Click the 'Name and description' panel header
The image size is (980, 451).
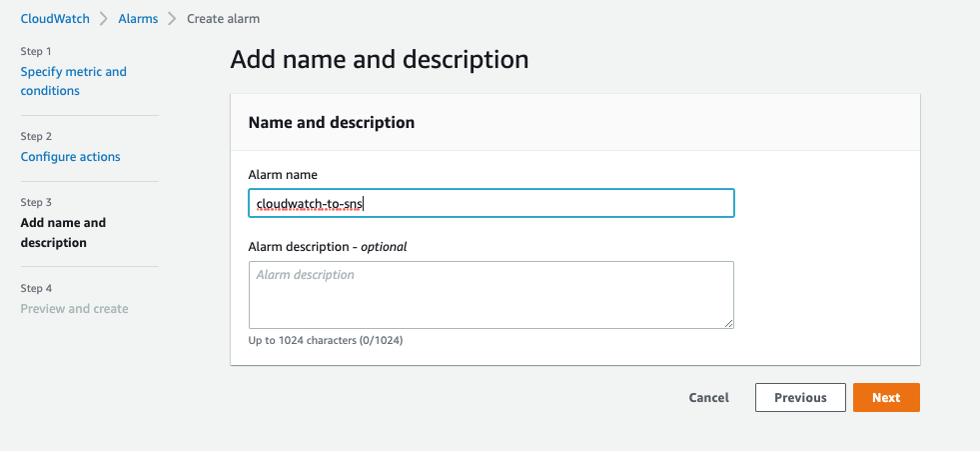click(x=331, y=123)
